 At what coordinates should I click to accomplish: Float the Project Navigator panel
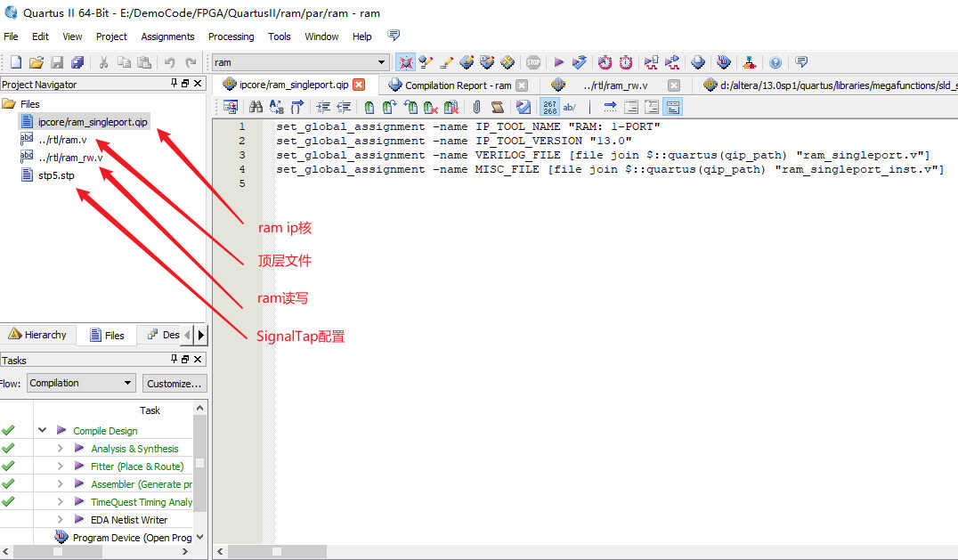pos(186,83)
